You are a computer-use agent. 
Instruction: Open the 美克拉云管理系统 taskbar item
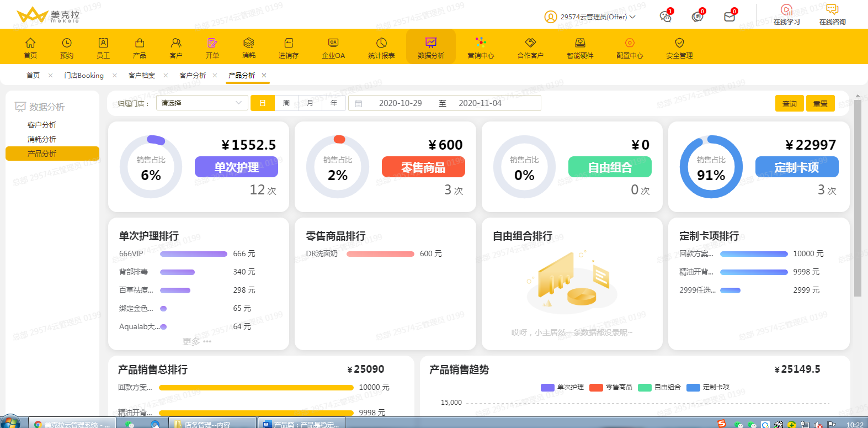(x=71, y=424)
